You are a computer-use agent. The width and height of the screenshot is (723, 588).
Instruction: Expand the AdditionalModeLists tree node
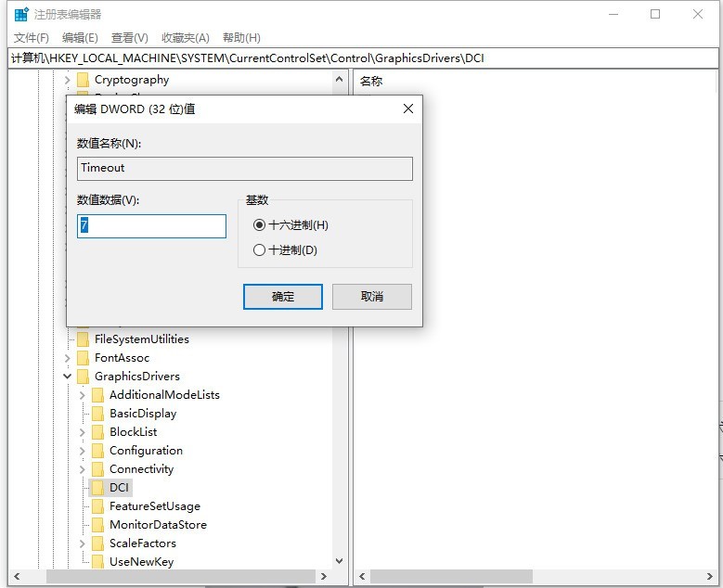[82, 395]
